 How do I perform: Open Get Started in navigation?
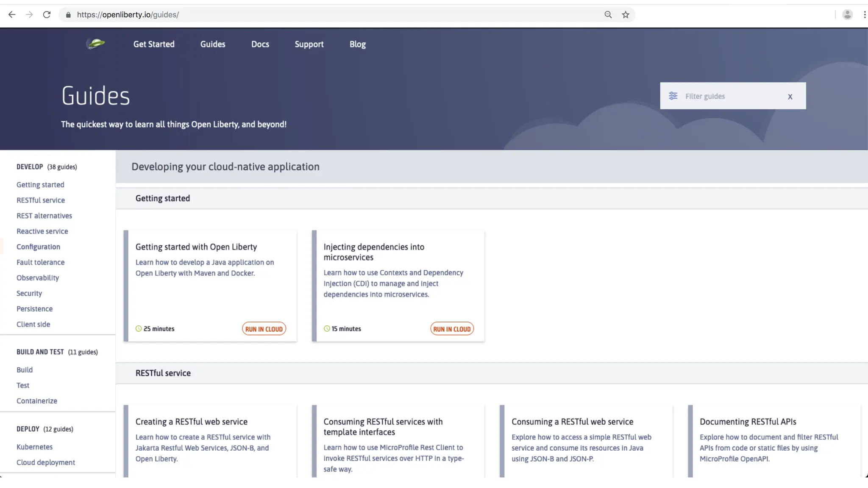tap(154, 44)
